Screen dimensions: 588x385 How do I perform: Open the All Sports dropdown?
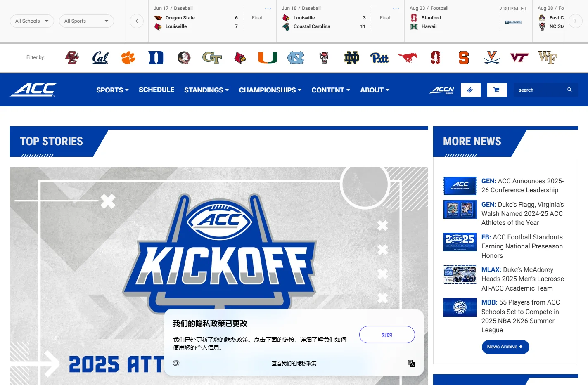tap(86, 21)
